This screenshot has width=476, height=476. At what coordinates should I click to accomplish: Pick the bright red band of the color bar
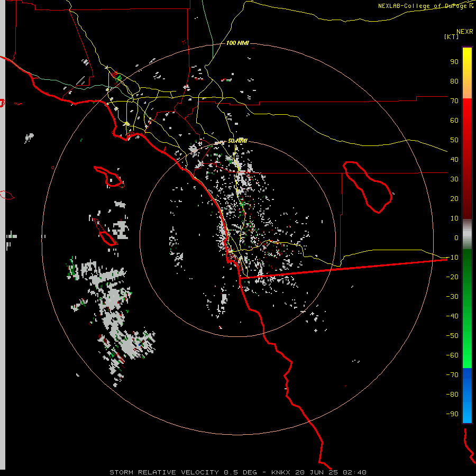(467, 112)
